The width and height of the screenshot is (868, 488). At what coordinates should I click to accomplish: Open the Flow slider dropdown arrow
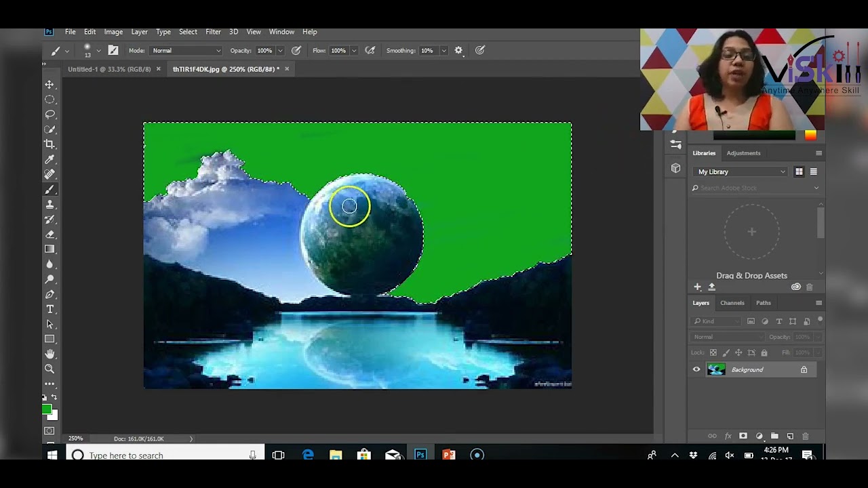[353, 50]
